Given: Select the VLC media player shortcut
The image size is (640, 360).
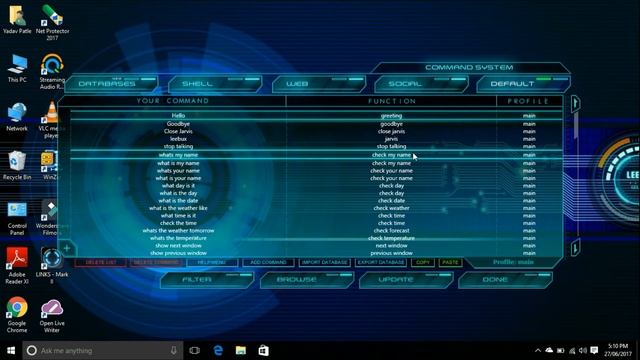Looking at the screenshot, I should 51,120.
